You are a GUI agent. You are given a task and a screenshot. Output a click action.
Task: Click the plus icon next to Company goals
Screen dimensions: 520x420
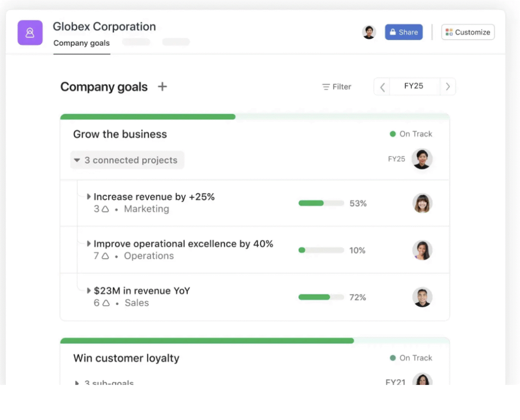click(162, 87)
